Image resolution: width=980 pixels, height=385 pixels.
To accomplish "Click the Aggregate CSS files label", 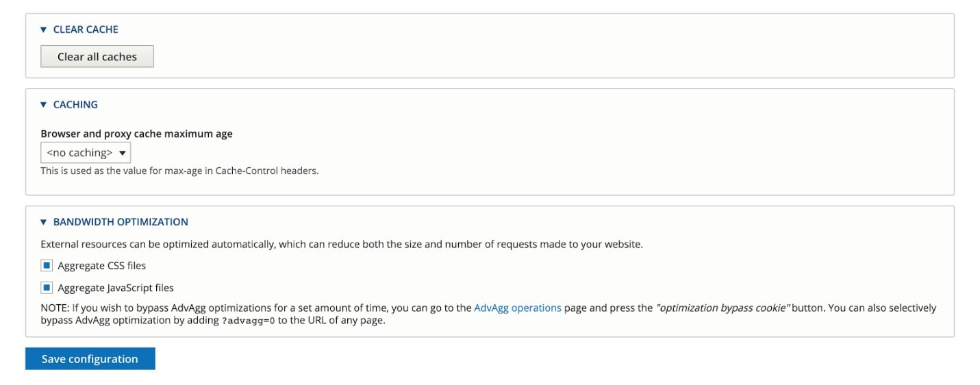I will click(101, 266).
